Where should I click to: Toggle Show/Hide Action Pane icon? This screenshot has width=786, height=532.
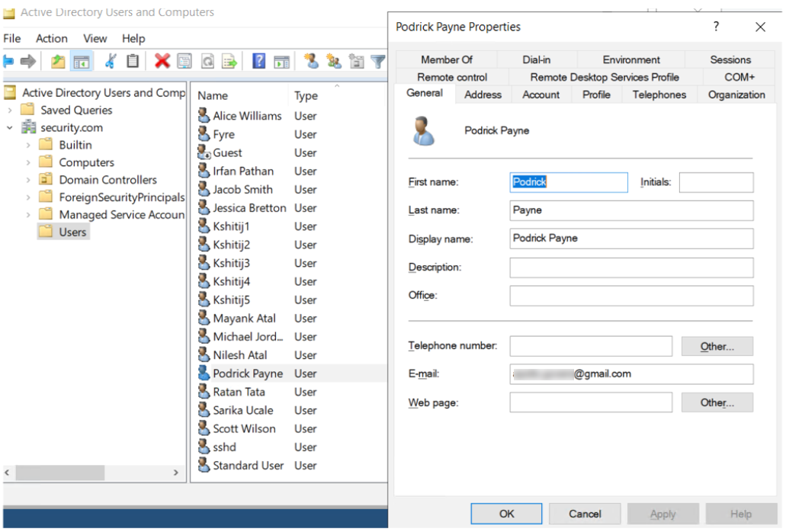pyautogui.click(x=282, y=62)
